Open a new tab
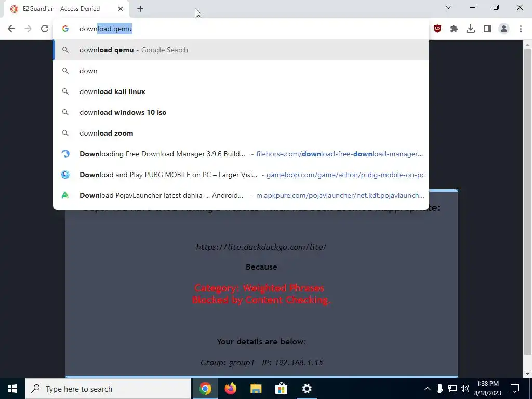532x399 pixels. pos(140,9)
